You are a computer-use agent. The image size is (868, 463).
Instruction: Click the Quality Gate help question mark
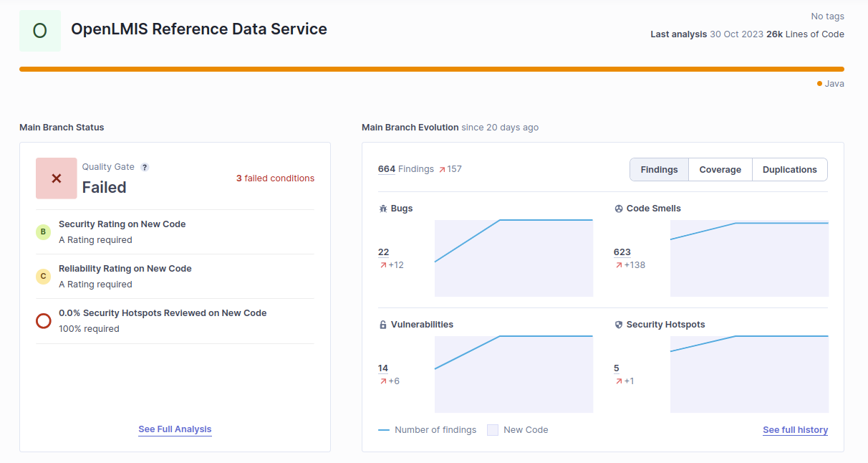pos(145,167)
